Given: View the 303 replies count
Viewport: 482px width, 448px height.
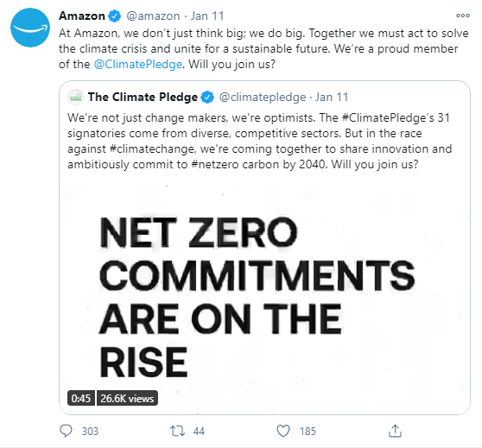Looking at the screenshot, I should [x=90, y=431].
